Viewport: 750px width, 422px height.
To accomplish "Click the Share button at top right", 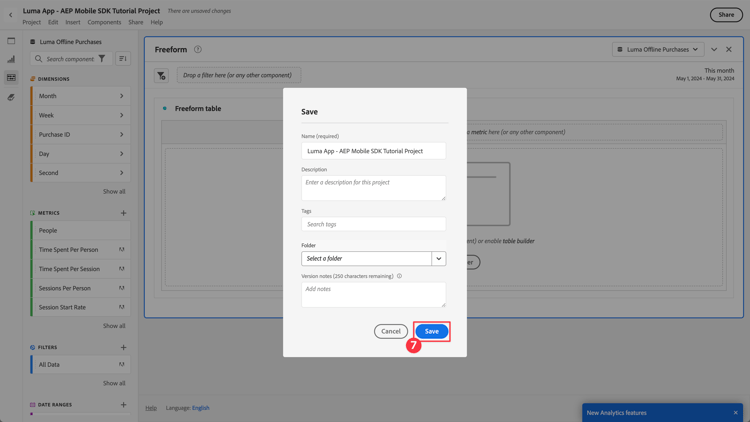I will 726,15.
